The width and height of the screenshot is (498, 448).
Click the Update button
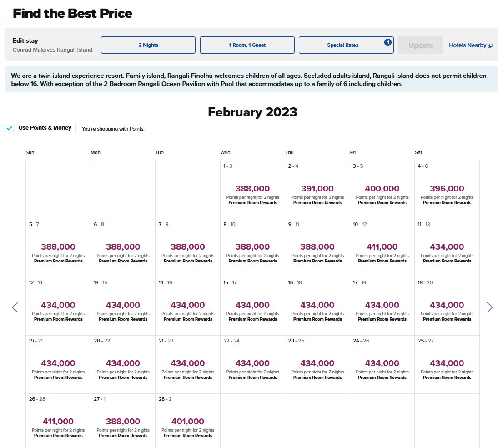[421, 45]
